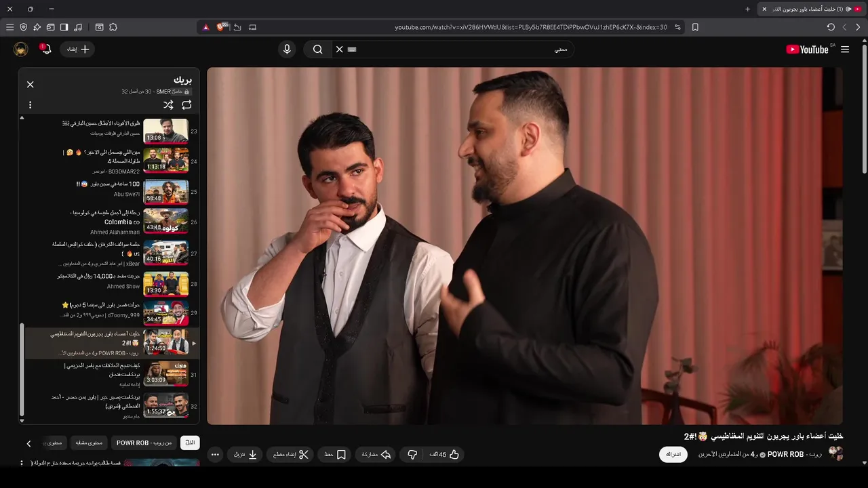Screen dimensions: 868x488
Task: Click the video player frame
Action: coord(525,246)
